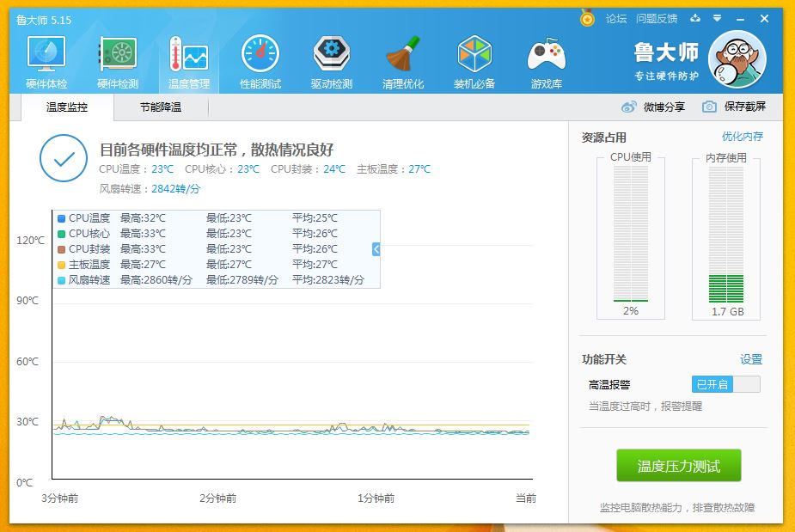
Task: Start 温度压力测试 green button
Action: 679,466
